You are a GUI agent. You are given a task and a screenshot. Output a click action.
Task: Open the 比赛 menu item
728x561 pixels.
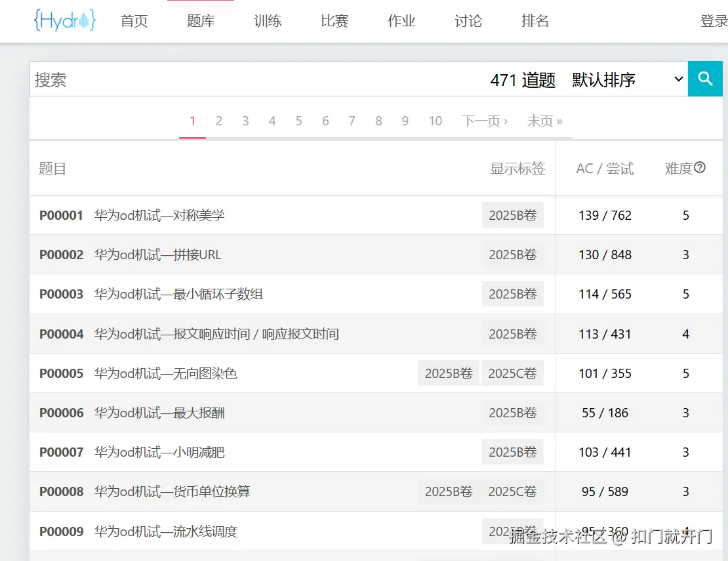pos(334,20)
